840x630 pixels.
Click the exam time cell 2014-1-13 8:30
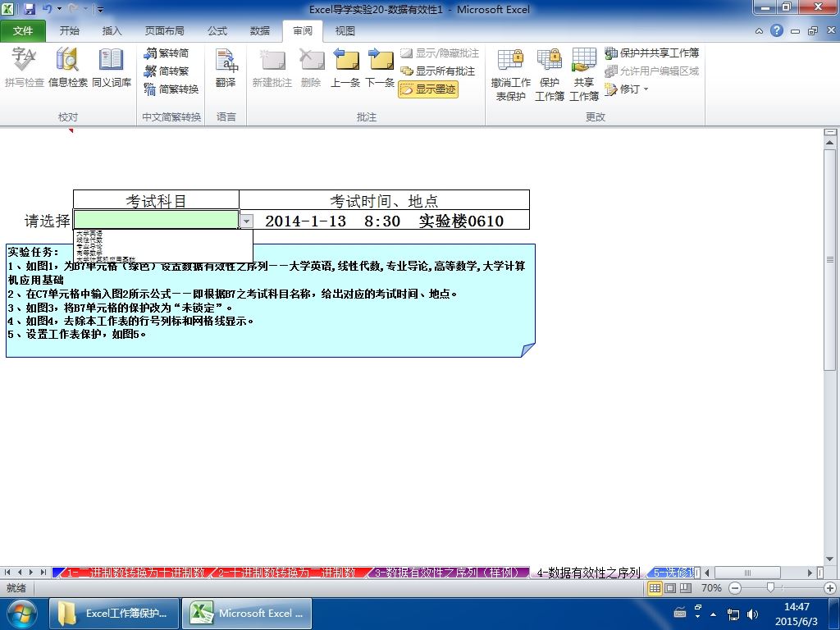(384, 220)
